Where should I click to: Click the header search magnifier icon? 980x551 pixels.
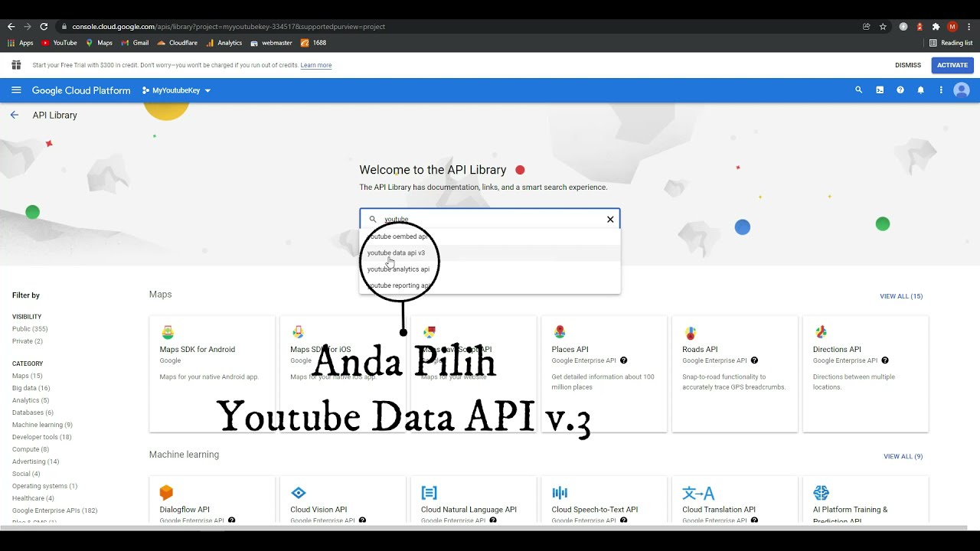click(858, 90)
